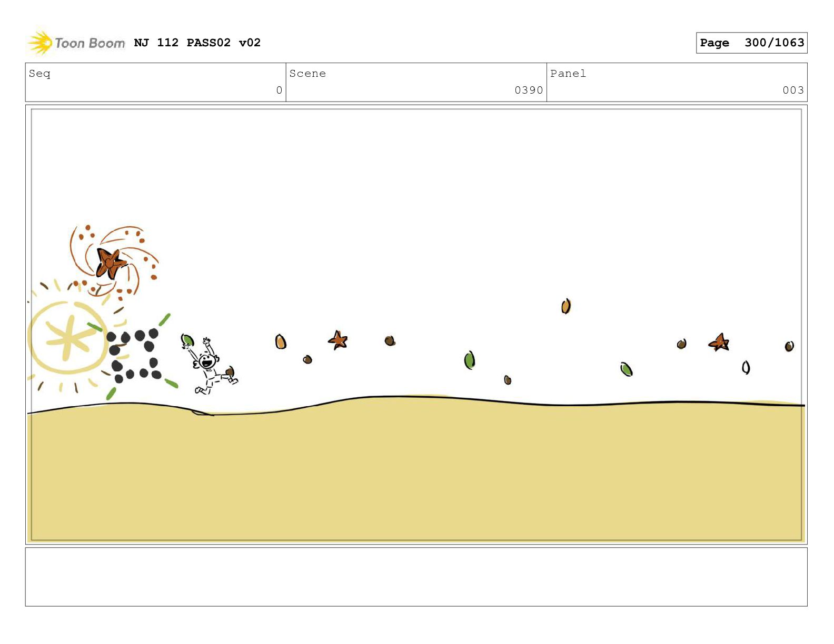The width and height of the screenshot is (834, 644).
Task: Click the Toon Boom logo
Action: click(76, 43)
